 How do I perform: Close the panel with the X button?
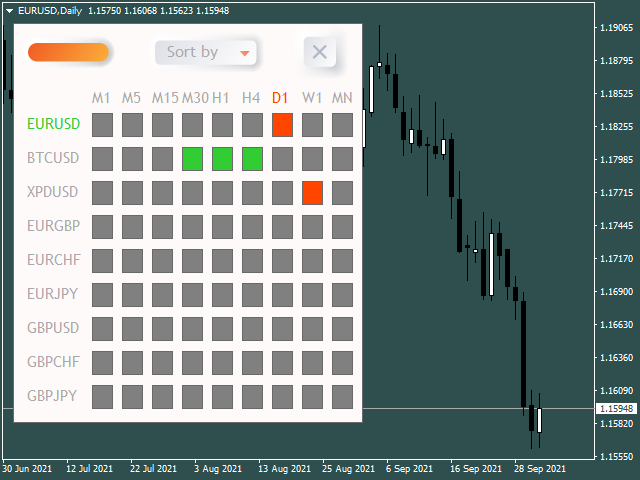[x=320, y=52]
